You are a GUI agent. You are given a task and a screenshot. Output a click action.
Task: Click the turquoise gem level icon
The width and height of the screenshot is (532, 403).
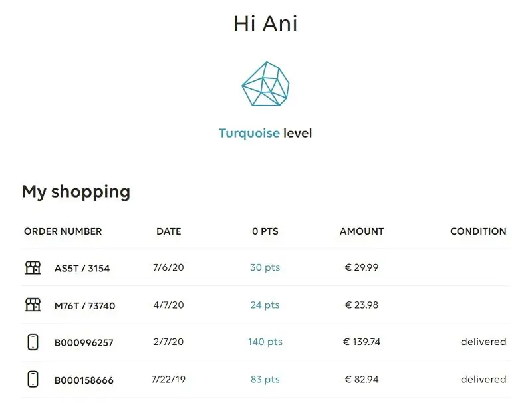point(265,84)
